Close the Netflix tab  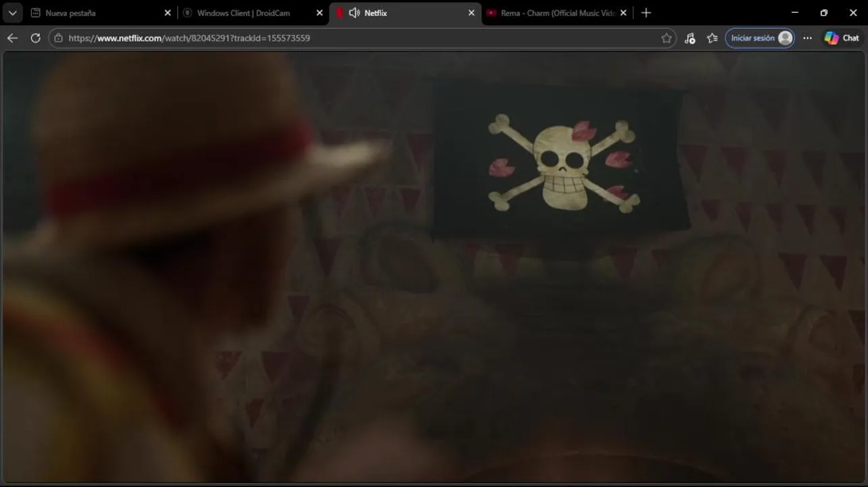click(472, 13)
